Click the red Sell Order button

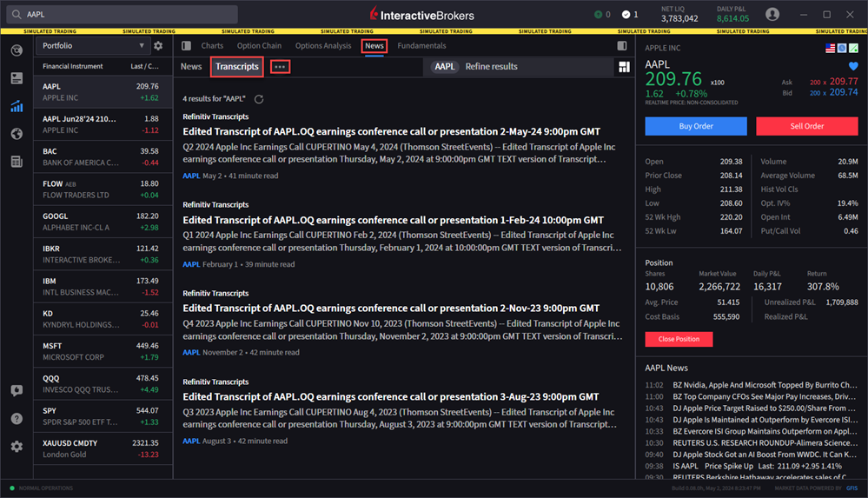click(x=806, y=126)
